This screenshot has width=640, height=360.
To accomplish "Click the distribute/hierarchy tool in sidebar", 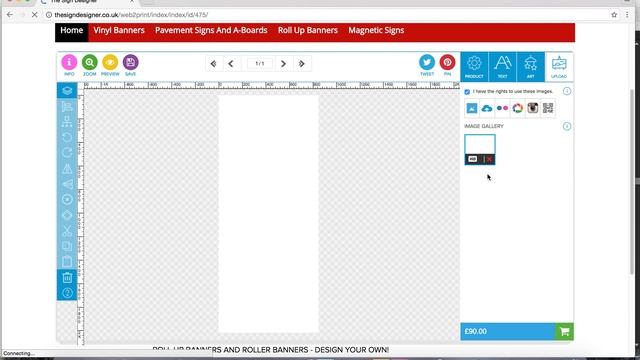I will tap(67, 122).
